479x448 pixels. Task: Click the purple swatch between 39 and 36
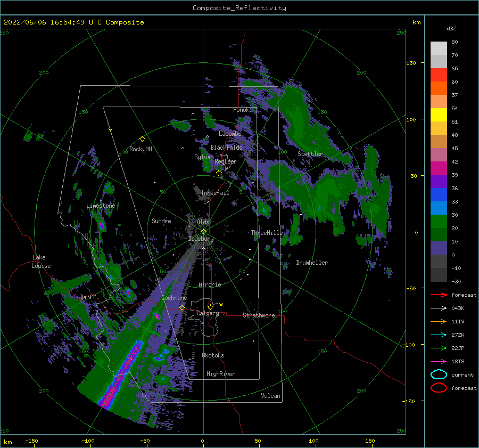[439, 181]
